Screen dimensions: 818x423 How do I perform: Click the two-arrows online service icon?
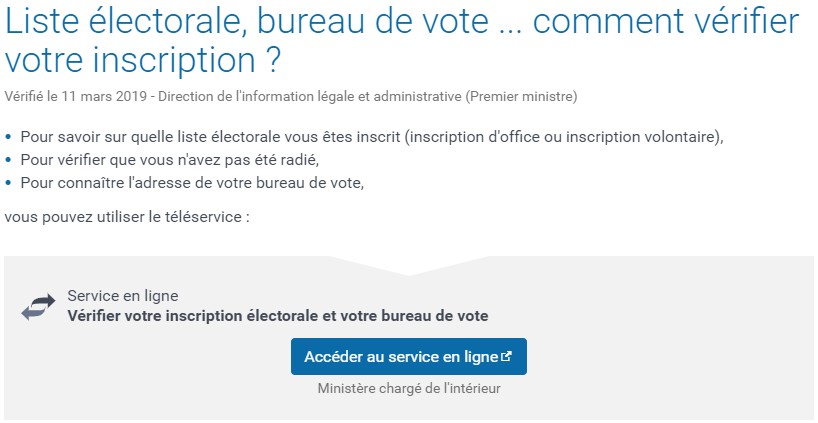point(38,307)
